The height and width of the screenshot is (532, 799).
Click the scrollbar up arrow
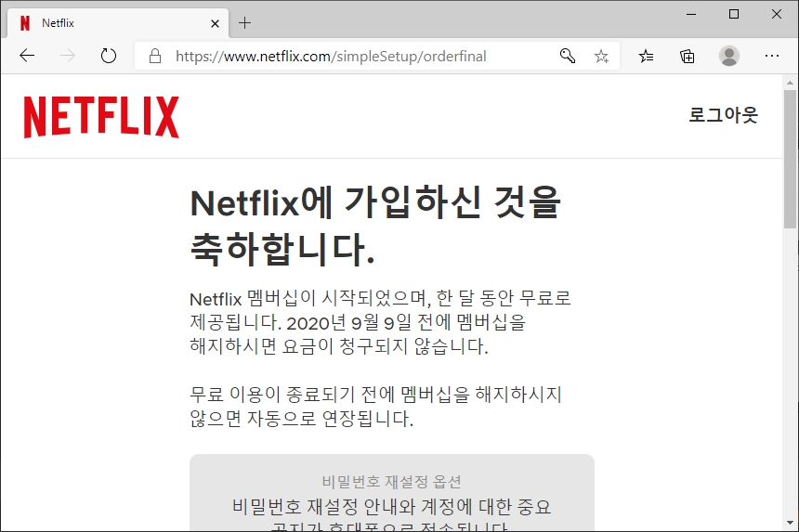(x=790, y=82)
